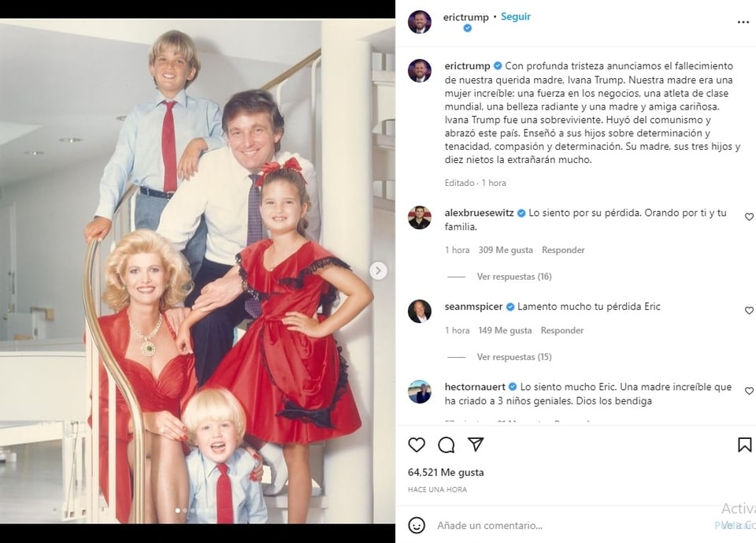The height and width of the screenshot is (543, 756).
Task: Save the post with the bookmark icon
Action: point(744,444)
